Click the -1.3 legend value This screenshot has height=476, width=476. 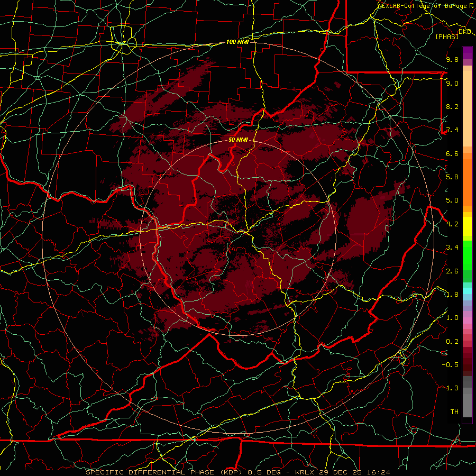(x=450, y=388)
